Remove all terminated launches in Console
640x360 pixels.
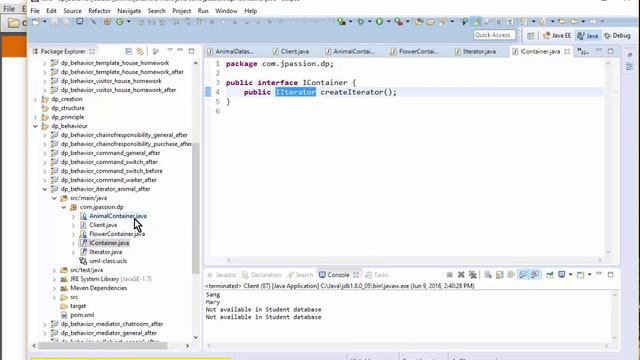pyautogui.click(x=473, y=275)
